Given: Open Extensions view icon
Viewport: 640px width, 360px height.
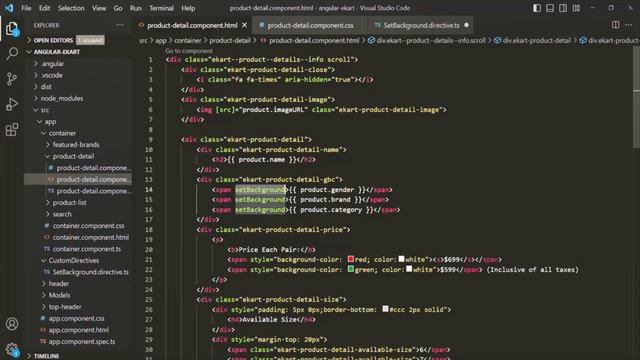Looking at the screenshot, I should click(x=12, y=130).
